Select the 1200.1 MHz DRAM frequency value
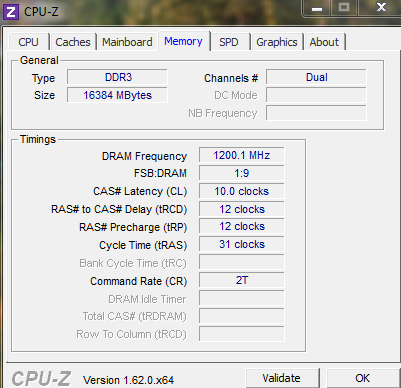Viewport: 401px width, 388px height. (x=242, y=155)
